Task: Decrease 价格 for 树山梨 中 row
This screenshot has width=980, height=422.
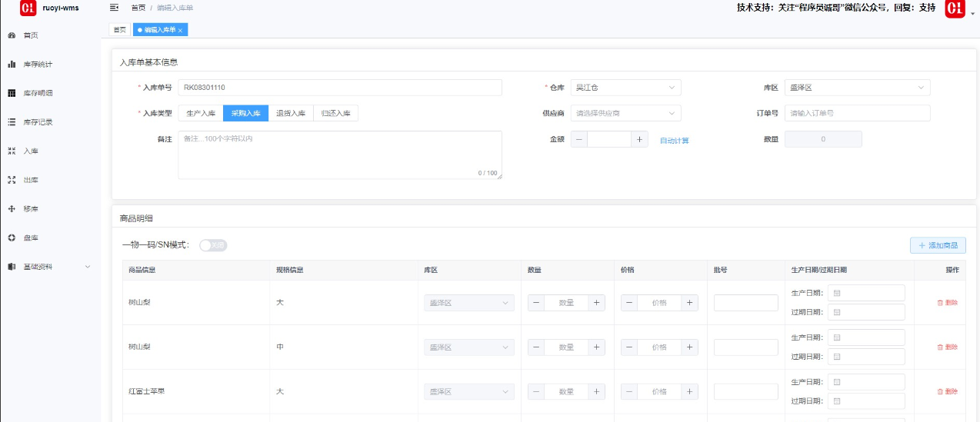Action: click(x=630, y=347)
